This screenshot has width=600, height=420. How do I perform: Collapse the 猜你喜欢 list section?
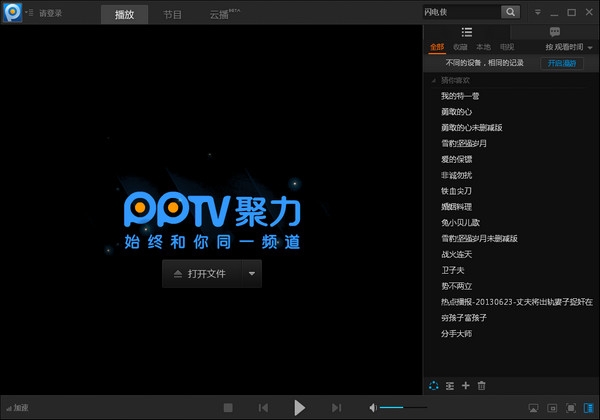pyautogui.click(x=433, y=80)
